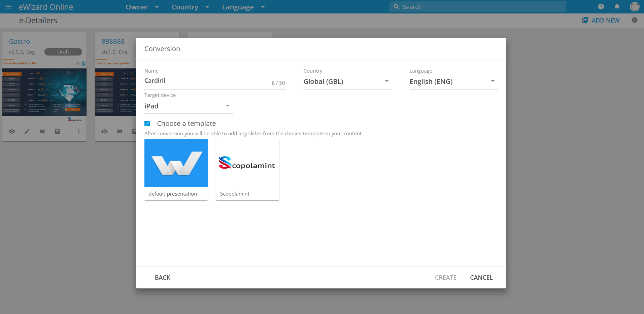Open the notifications bell
The height and width of the screenshot is (314, 644).
(x=617, y=7)
